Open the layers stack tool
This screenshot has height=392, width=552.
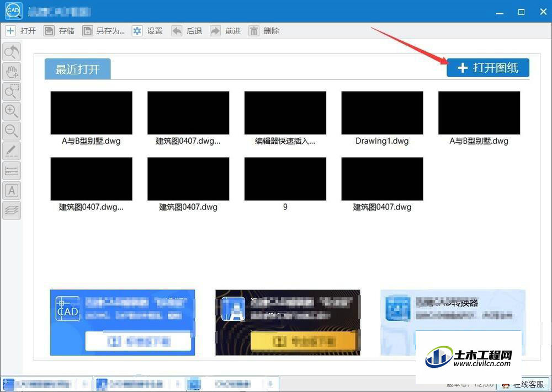point(12,210)
